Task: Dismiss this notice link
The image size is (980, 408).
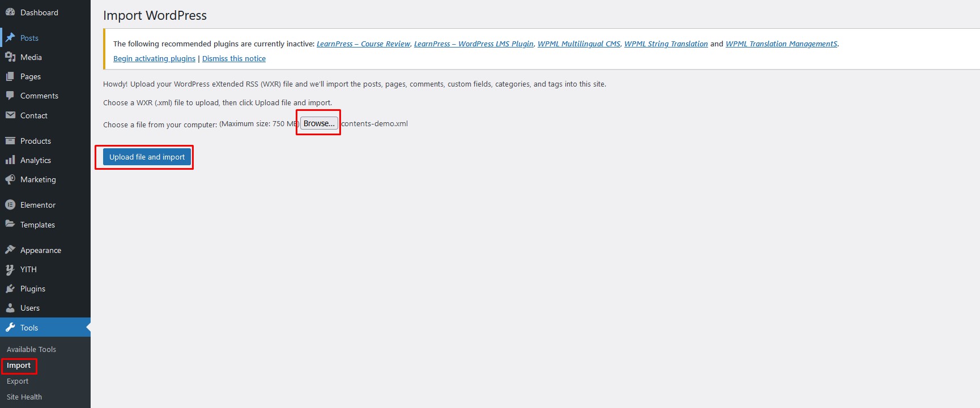Action: pyautogui.click(x=234, y=59)
